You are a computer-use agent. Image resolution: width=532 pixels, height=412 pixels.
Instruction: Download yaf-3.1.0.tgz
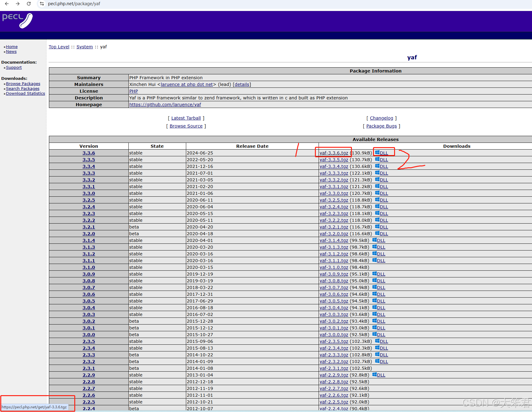[334, 267]
